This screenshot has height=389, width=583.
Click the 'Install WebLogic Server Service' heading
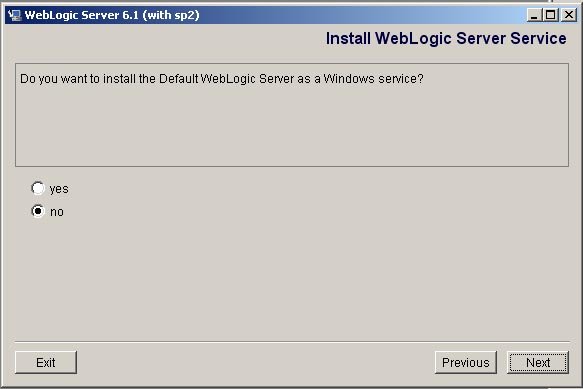tap(446, 39)
